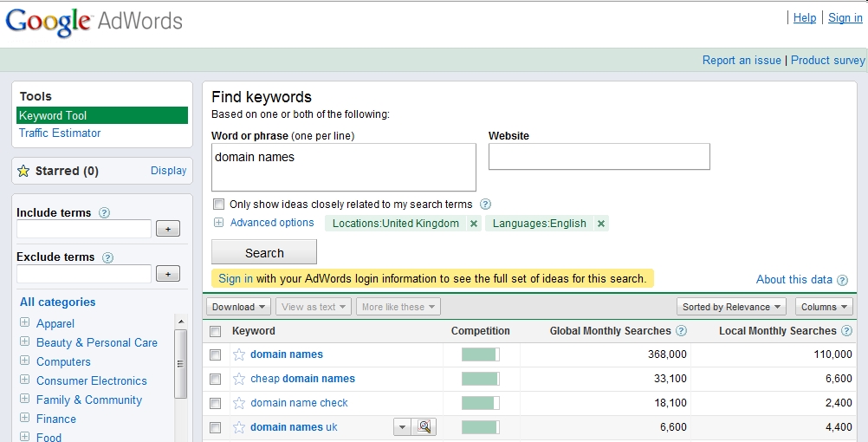The width and height of the screenshot is (868, 442).
Task: Open the Sorted by Relevance dropdown
Action: click(731, 306)
